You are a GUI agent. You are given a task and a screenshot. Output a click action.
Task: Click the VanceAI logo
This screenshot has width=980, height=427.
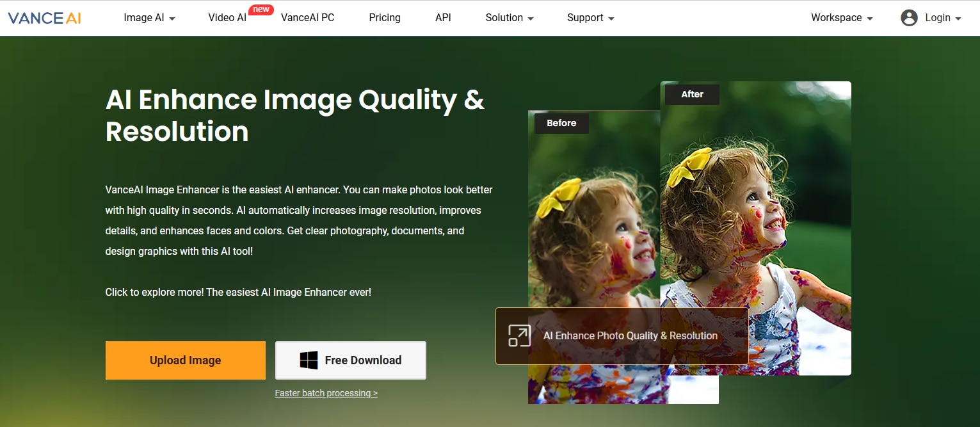45,18
